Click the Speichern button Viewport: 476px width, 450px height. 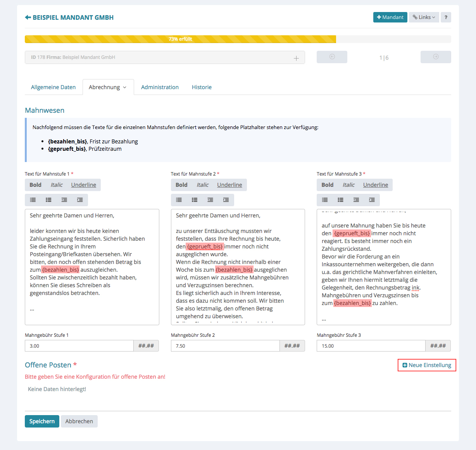(x=42, y=421)
